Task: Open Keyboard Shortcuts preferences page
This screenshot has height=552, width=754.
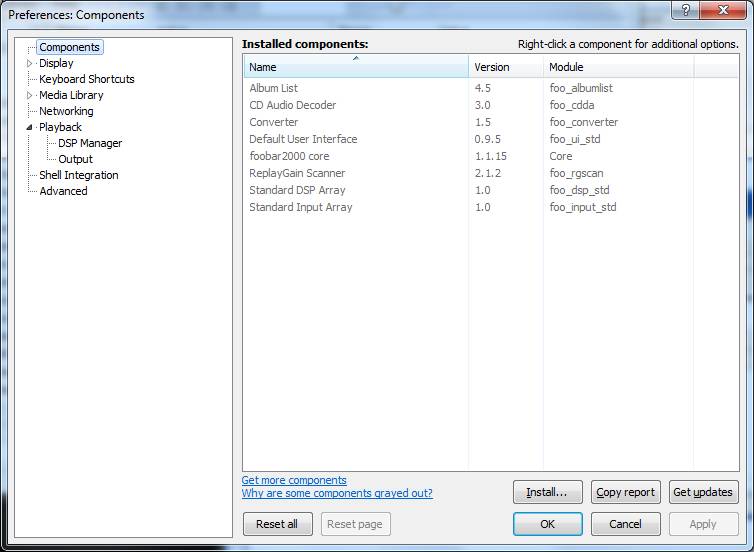Action: coord(87,79)
